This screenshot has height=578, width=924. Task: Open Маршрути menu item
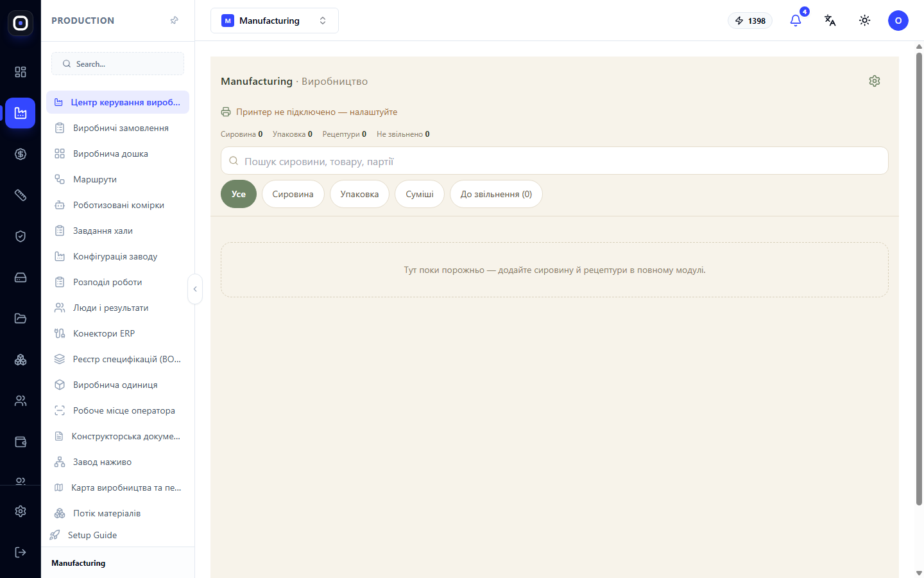117,179
